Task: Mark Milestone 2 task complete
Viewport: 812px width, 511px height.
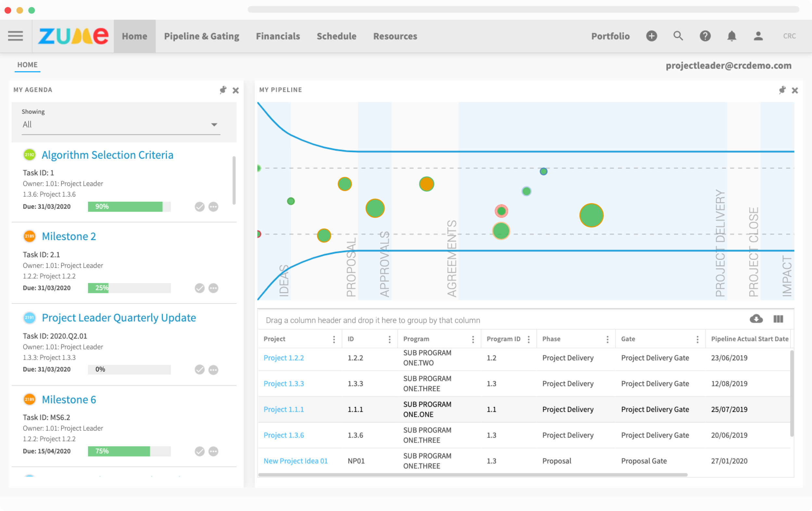Action: (x=200, y=288)
